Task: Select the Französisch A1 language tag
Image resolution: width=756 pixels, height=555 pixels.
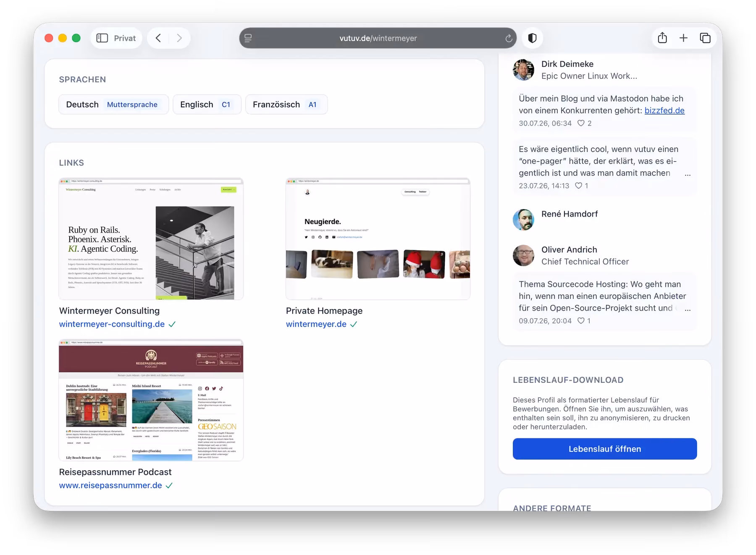Action: click(x=286, y=105)
